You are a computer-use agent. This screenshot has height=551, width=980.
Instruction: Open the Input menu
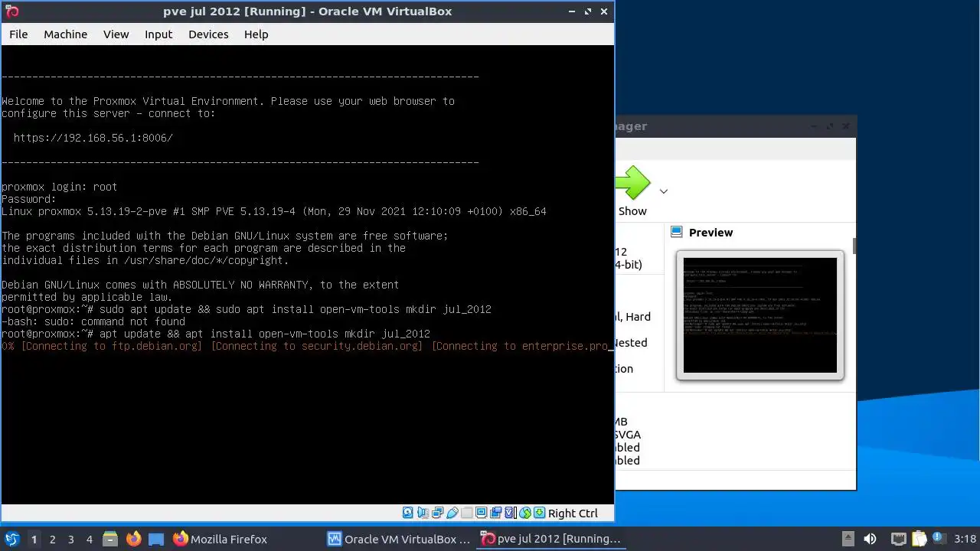click(x=158, y=34)
